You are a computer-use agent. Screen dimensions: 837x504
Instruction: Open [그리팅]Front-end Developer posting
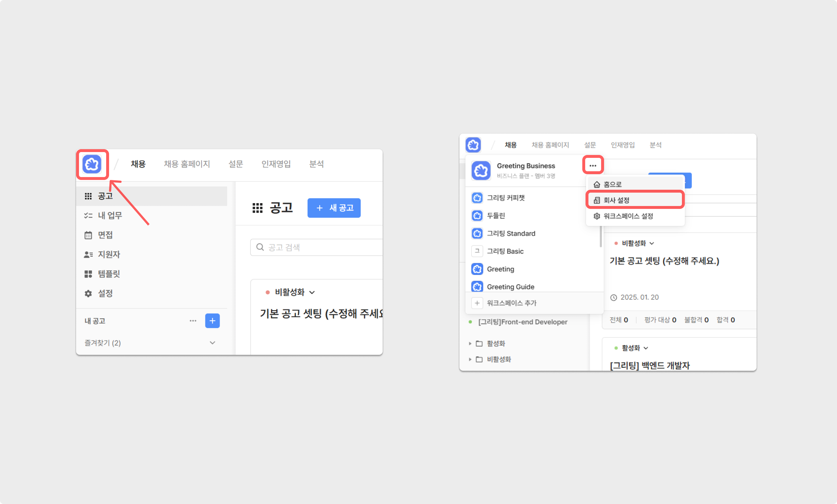[522, 322]
